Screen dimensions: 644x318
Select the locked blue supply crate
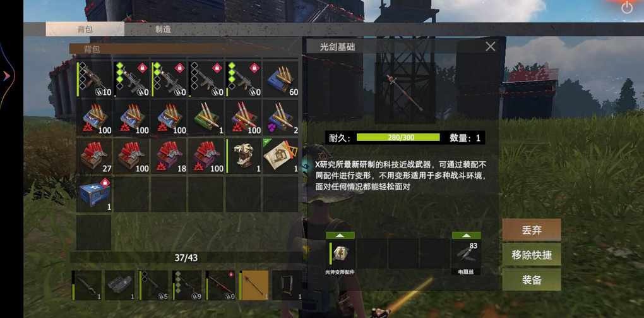tap(93, 194)
